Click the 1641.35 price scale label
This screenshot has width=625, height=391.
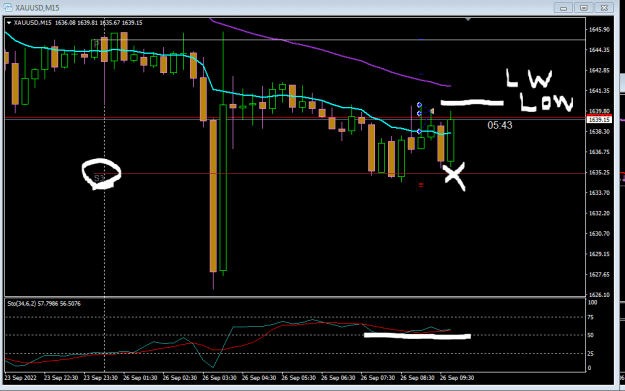click(x=599, y=91)
